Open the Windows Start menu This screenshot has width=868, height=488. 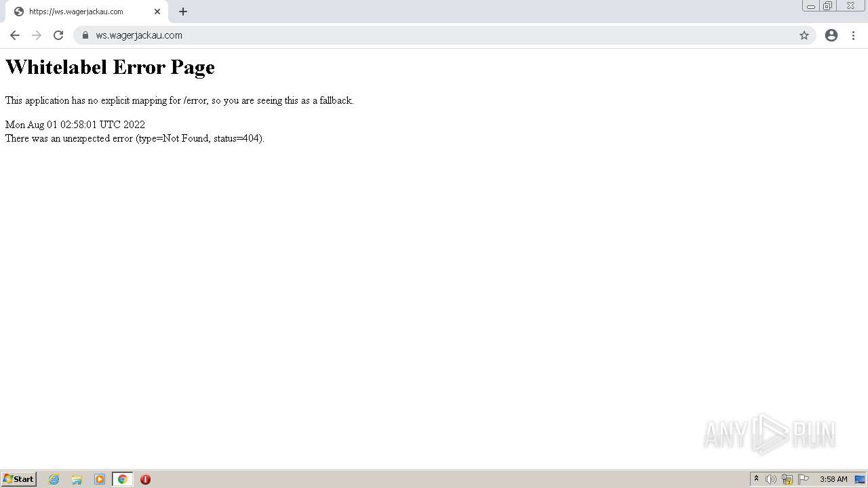click(x=19, y=479)
